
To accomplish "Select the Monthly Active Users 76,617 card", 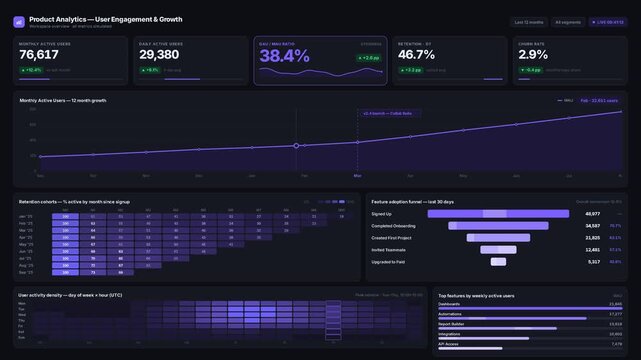I will (70, 60).
